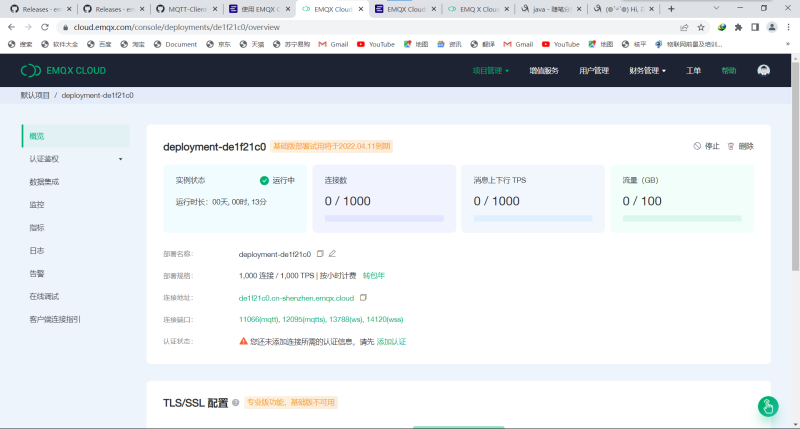The image size is (800, 429).
Task: Click the connection ports text 11066(mqtt)
Action: tap(259, 320)
